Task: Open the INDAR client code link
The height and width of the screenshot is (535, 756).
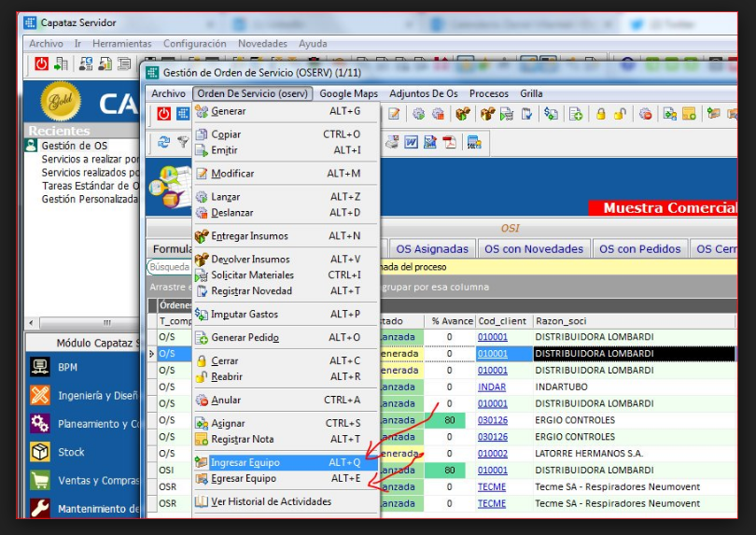Action: 492,387
